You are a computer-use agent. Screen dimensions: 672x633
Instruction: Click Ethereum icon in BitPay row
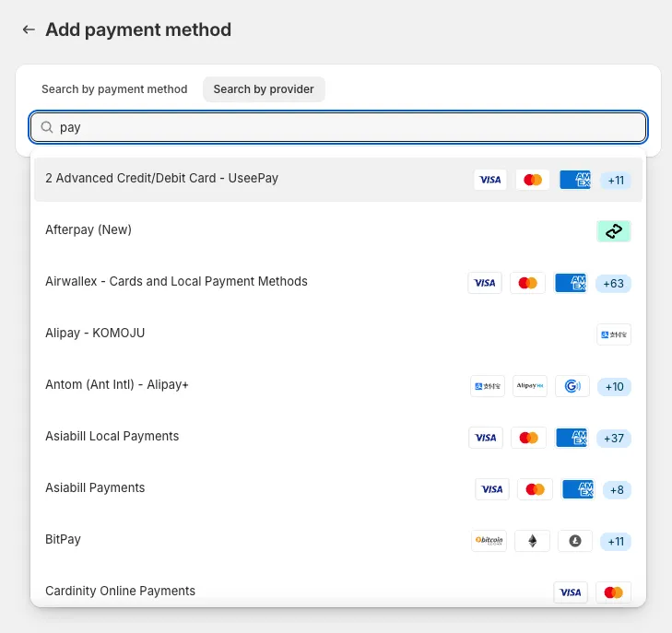click(532, 541)
